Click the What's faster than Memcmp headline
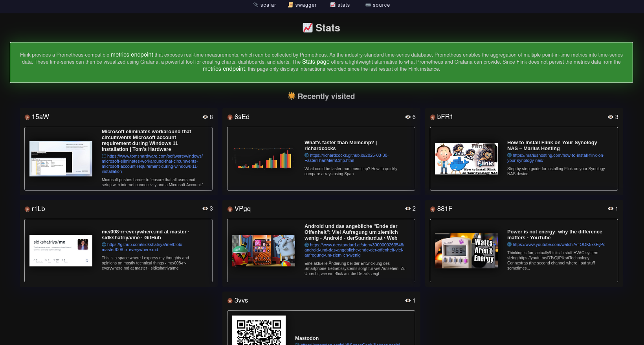 point(341,145)
